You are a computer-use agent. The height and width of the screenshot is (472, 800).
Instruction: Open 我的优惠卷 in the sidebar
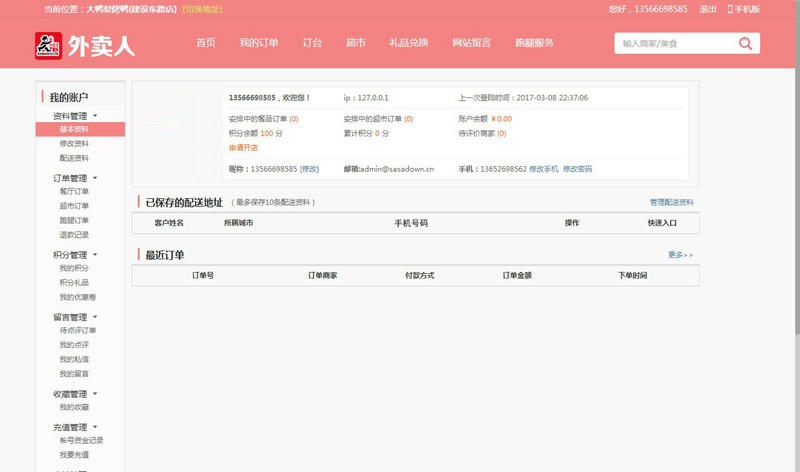(78, 297)
